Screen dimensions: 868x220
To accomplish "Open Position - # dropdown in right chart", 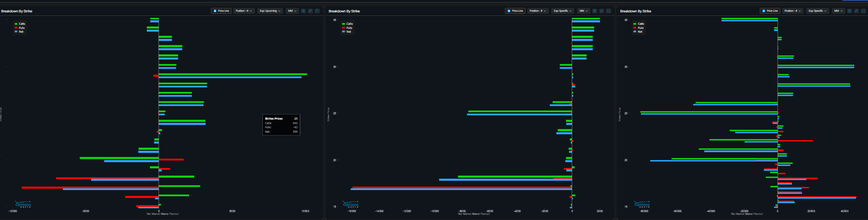I will [793, 11].
